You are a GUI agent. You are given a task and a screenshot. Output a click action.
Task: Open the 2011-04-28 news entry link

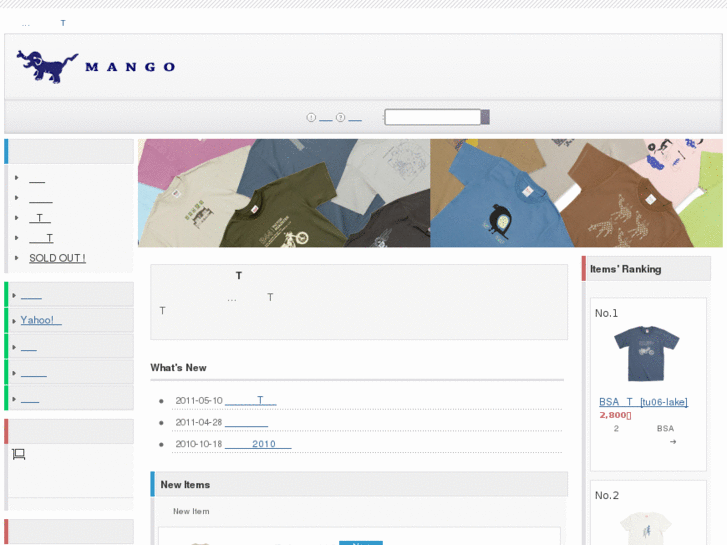coord(246,422)
